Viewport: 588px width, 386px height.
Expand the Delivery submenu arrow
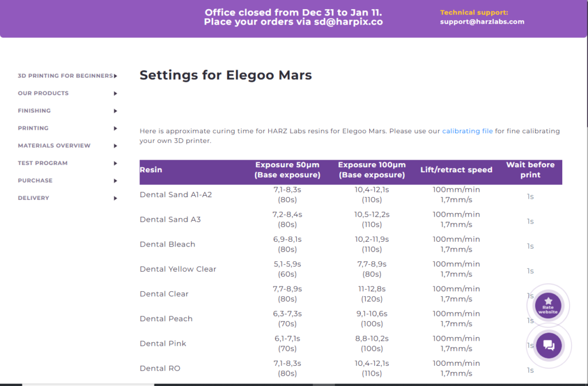(x=115, y=198)
